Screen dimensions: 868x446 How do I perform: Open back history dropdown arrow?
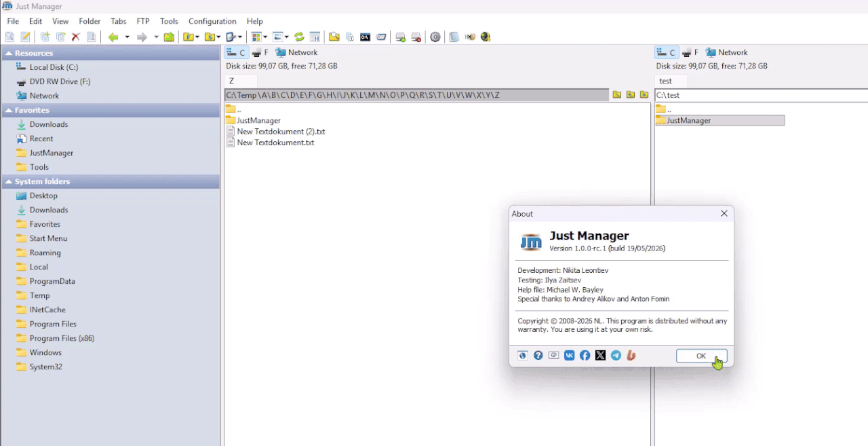coord(127,37)
